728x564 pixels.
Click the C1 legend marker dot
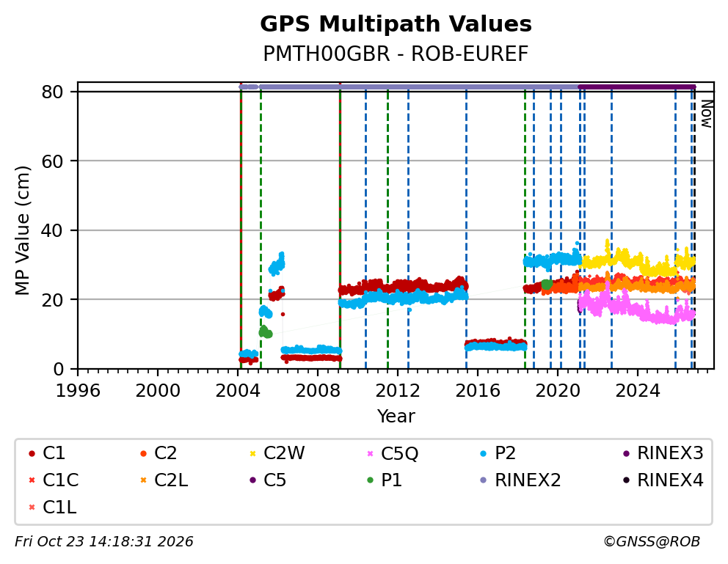point(32,453)
